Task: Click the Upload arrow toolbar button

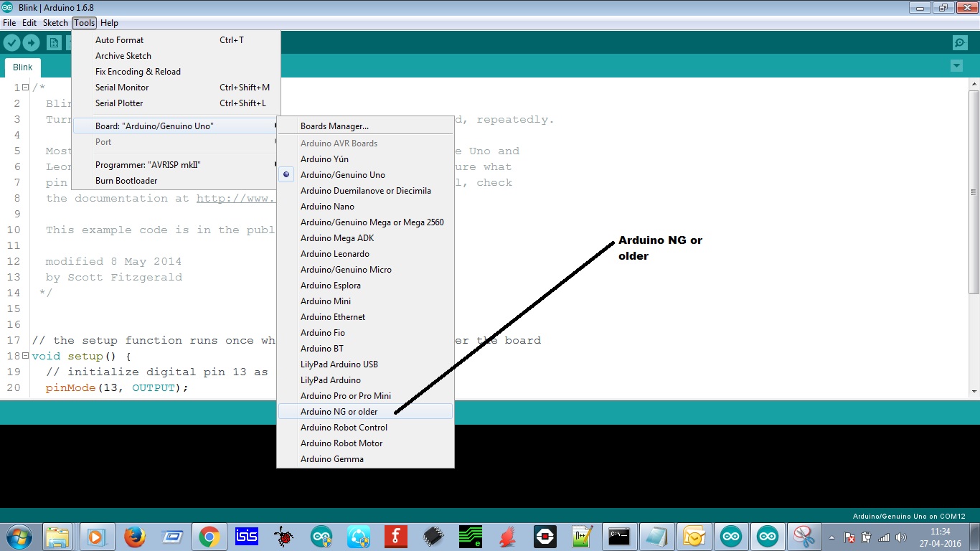Action: coord(30,43)
